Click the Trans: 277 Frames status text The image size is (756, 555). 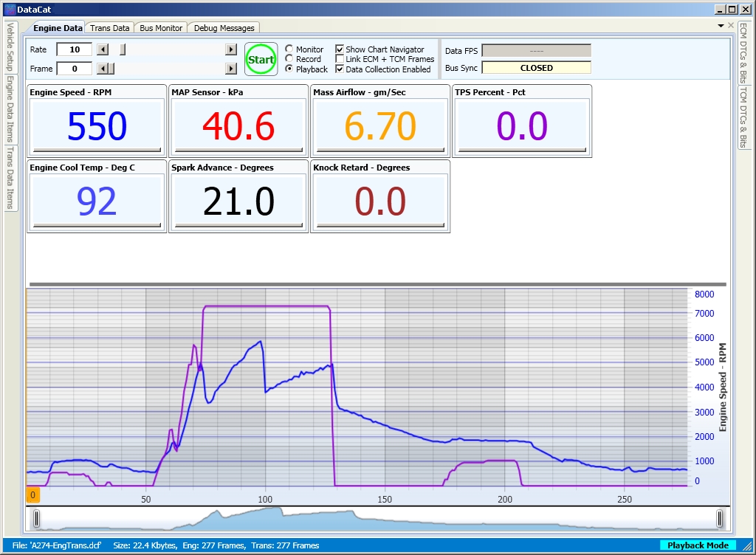[x=285, y=545]
